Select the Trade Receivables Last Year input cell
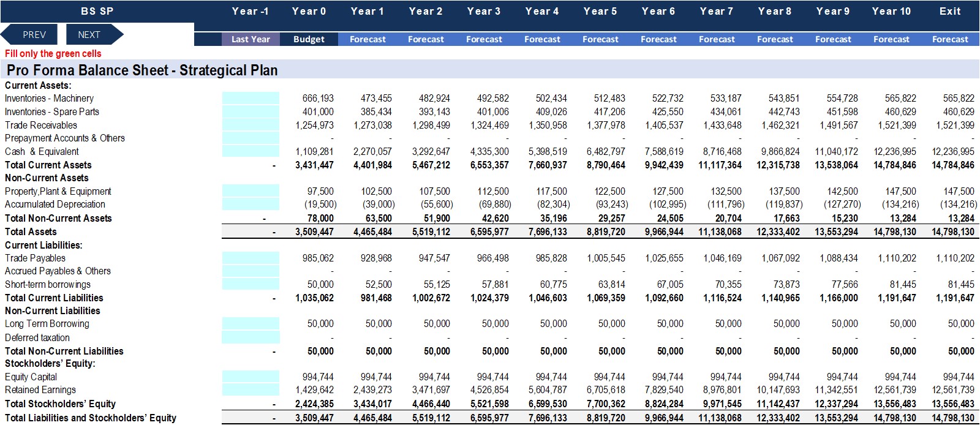This screenshot has width=980, height=425. coord(251,126)
